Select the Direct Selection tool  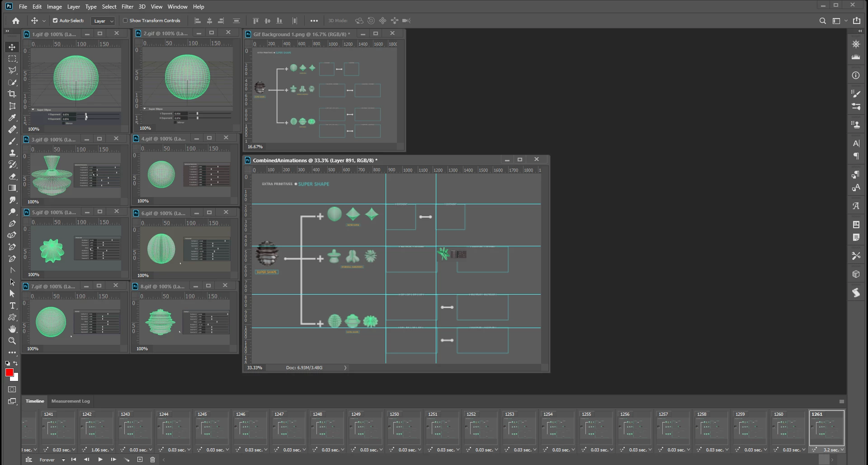[12, 294]
